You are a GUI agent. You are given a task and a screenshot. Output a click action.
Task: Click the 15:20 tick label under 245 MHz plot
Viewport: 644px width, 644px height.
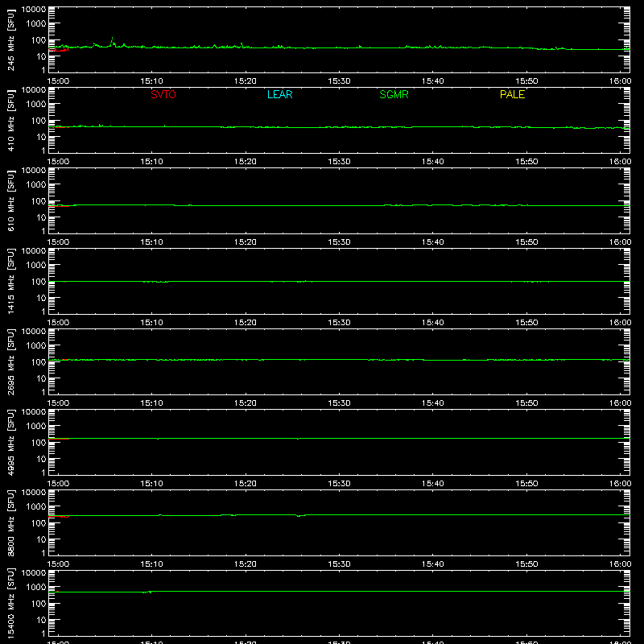pos(246,81)
